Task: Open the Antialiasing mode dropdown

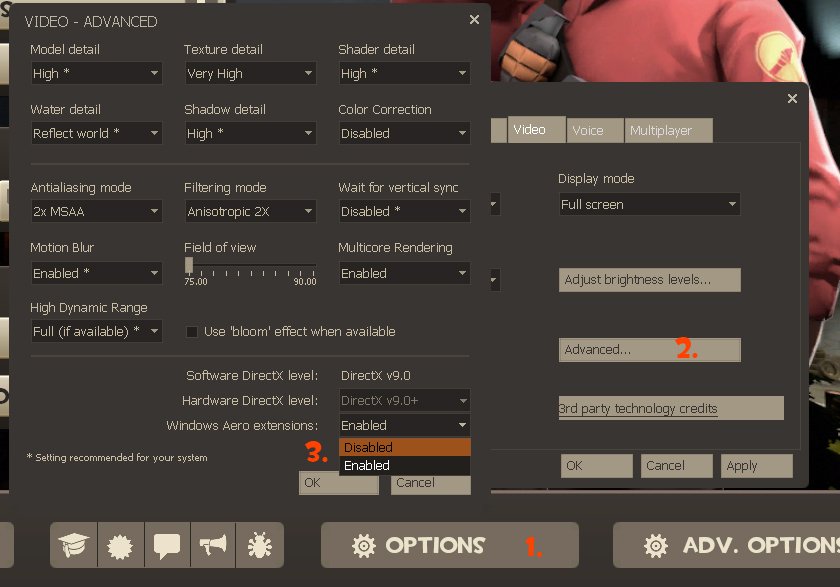Action: tap(95, 212)
